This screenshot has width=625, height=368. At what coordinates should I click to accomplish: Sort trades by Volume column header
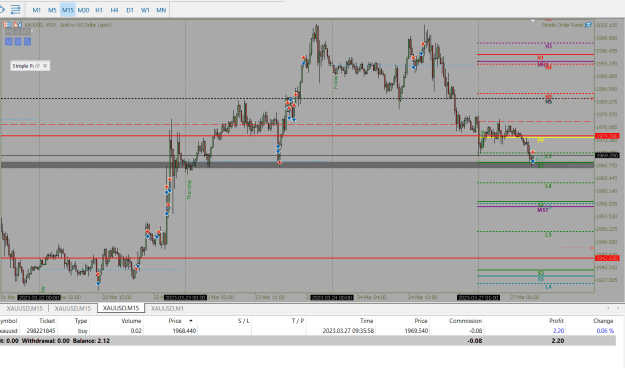coord(131,321)
